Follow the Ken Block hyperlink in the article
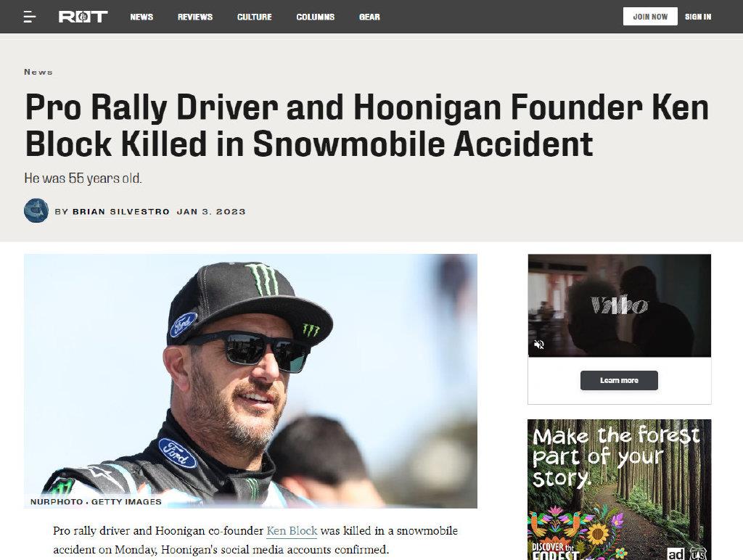 (x=292, y=531)
